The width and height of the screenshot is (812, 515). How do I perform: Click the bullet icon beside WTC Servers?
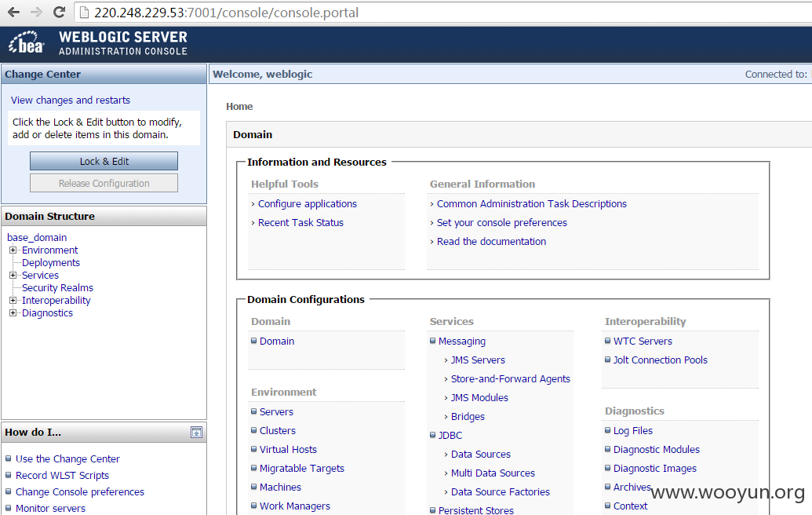pyautogui.click(x=607, y=341)
